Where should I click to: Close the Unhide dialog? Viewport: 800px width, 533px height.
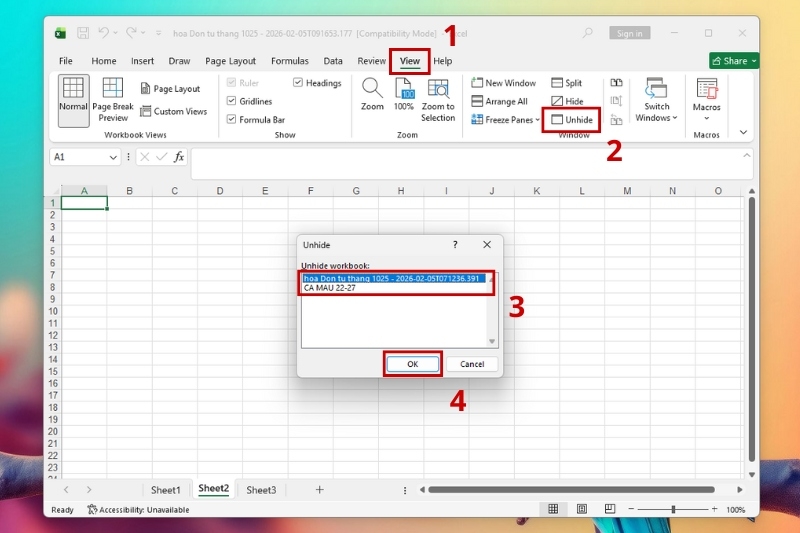(x=487, y=245)
